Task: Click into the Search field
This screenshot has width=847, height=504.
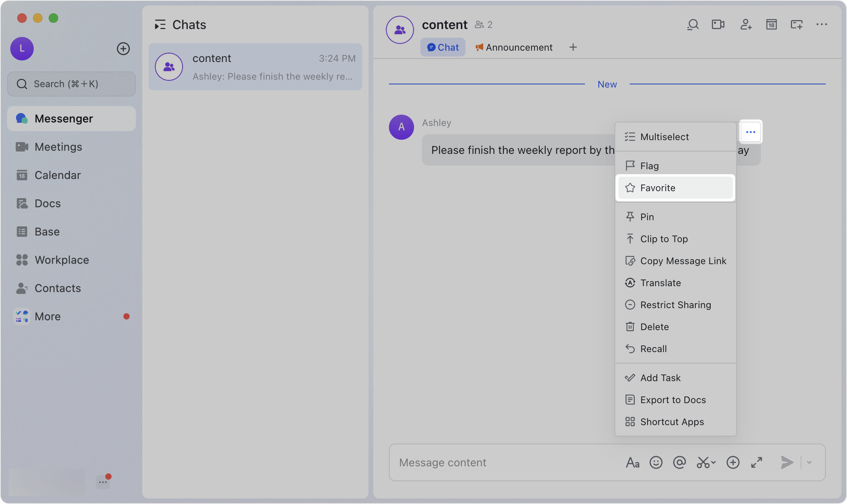Action: click(x=71, y=84)
